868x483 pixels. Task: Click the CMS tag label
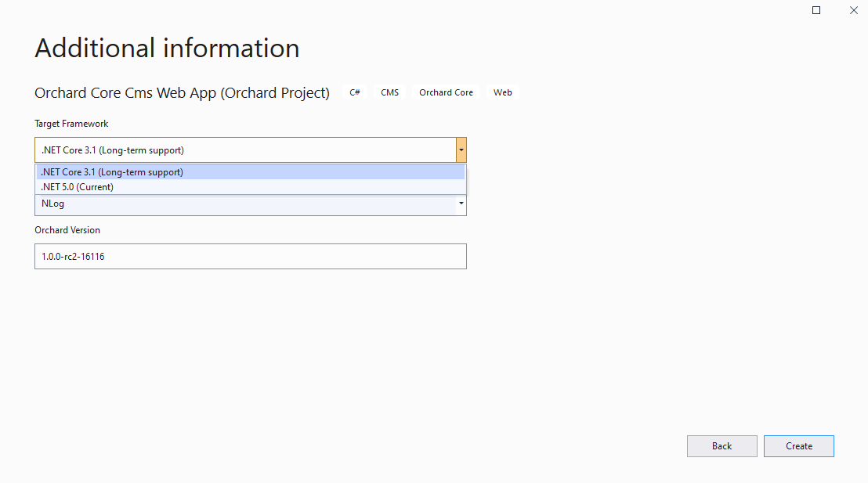pos(389,92)
